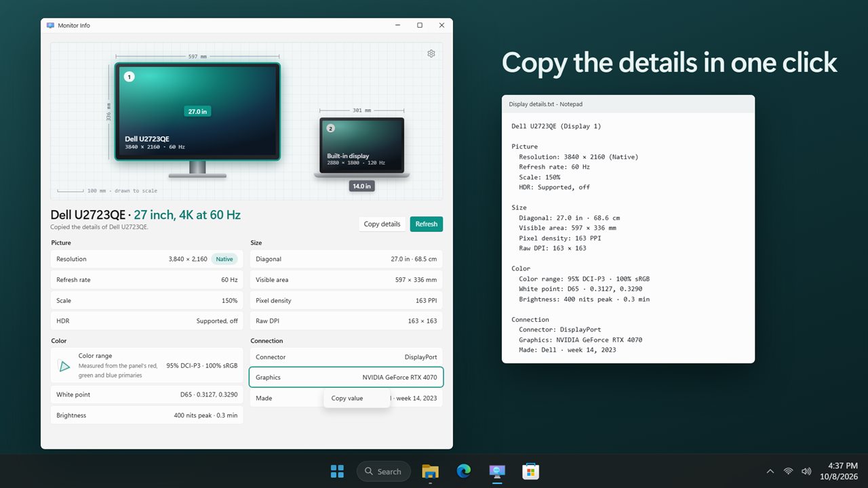Select the White point row showing D65

[147, 394]
